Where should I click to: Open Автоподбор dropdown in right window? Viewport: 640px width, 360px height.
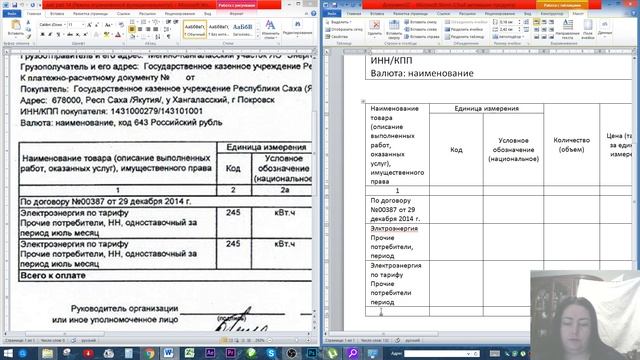click(508, 37)
